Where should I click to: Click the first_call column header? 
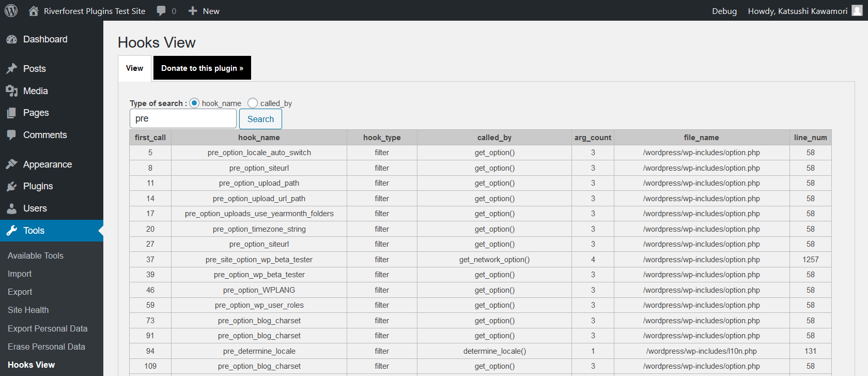[x=150, y=138]
